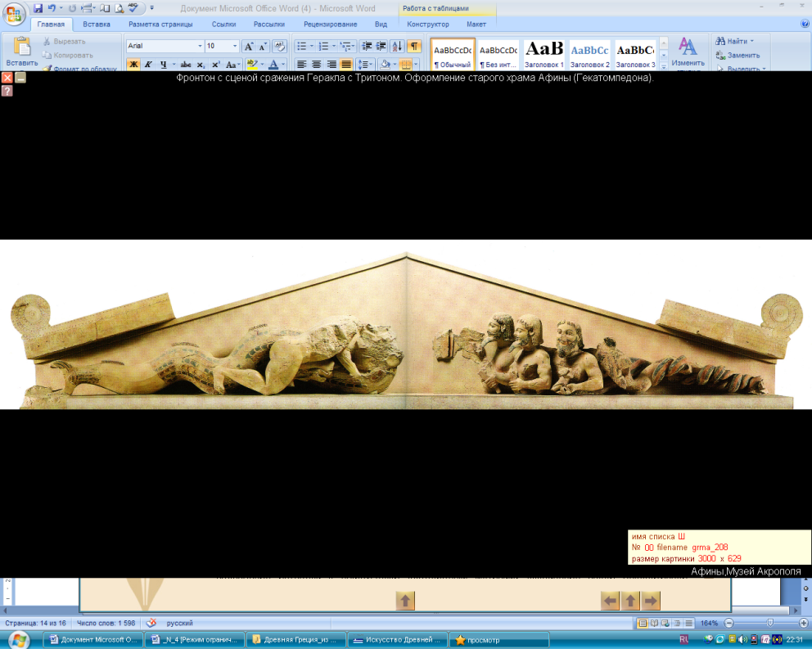Screen dimensions: 812x649
Task: Apply the Заголовок 1 style
Action: tap(544, 54)
